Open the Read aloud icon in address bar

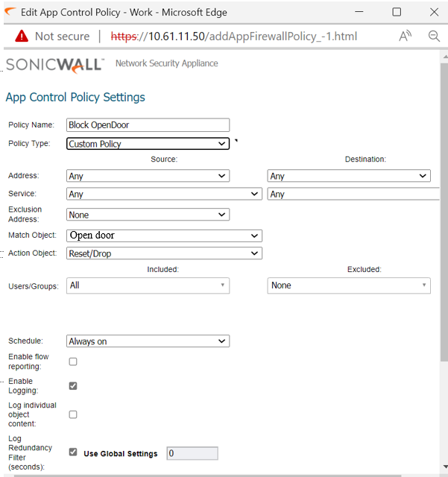405,37
